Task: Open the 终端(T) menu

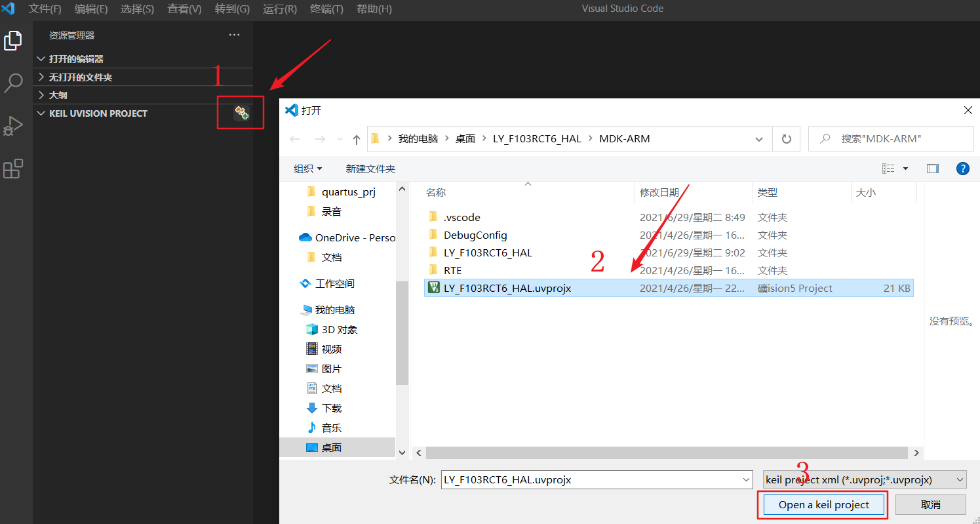Action: [x=326, y=9]
